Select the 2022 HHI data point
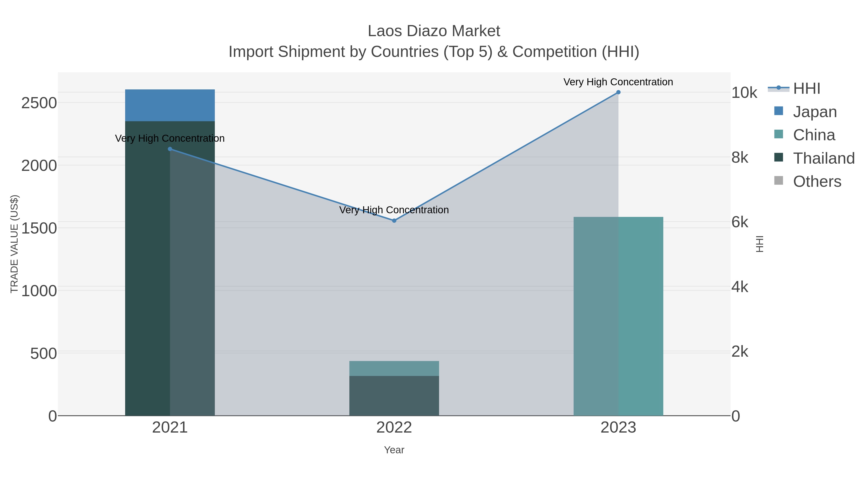Screen dimensions: 868x488 coord(394,221)
